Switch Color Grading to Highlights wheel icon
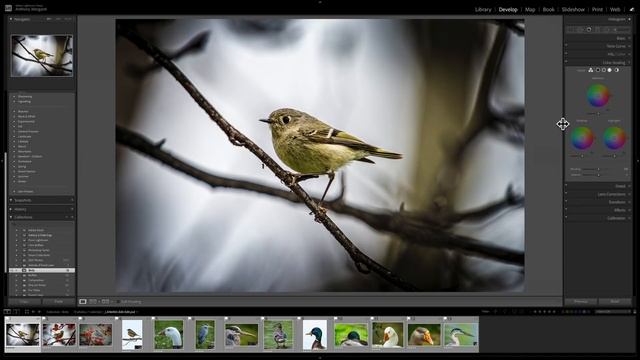The width and height of the screenshot is (640, 360). 609,70
